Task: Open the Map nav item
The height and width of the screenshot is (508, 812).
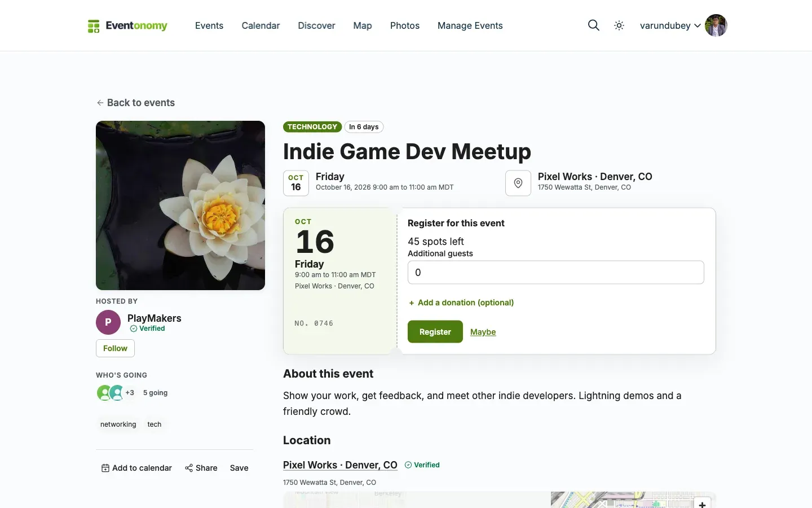Action: [363, 25]
